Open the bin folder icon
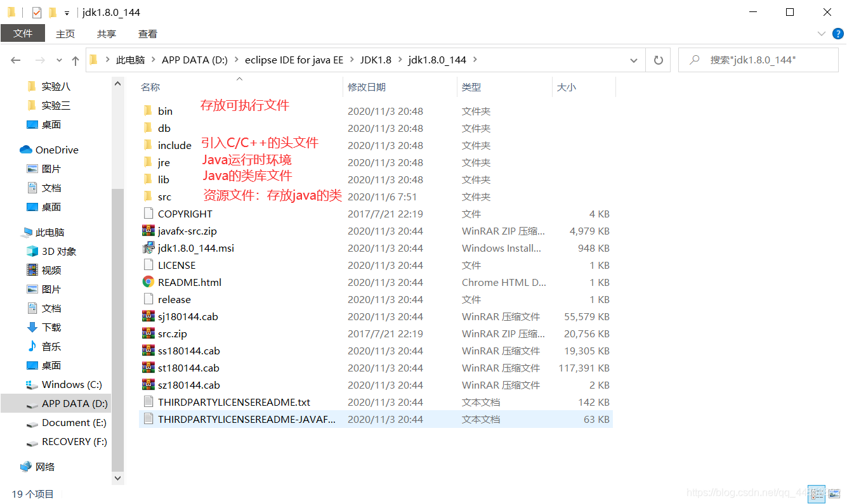Screen dimensions: 847x504 tap(148, 111)
